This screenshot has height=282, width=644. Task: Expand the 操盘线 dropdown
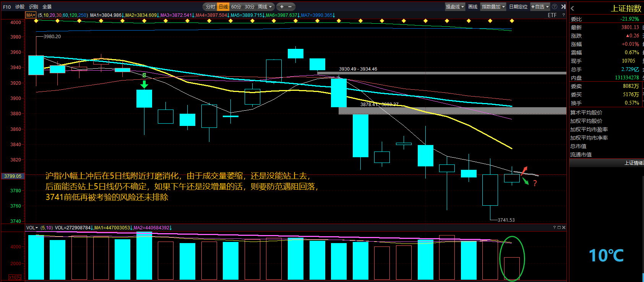tap(455, 6)
